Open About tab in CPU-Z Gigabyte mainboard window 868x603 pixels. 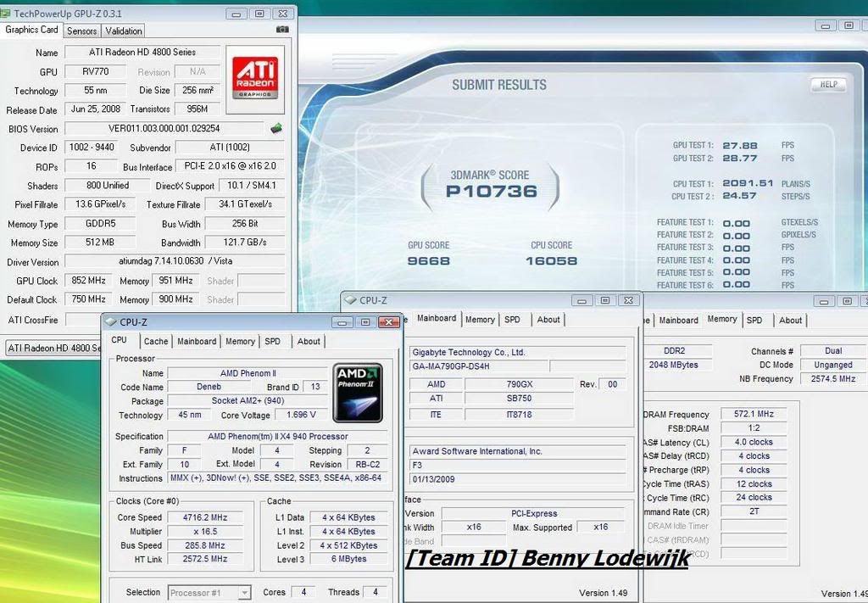click(548, 320)
